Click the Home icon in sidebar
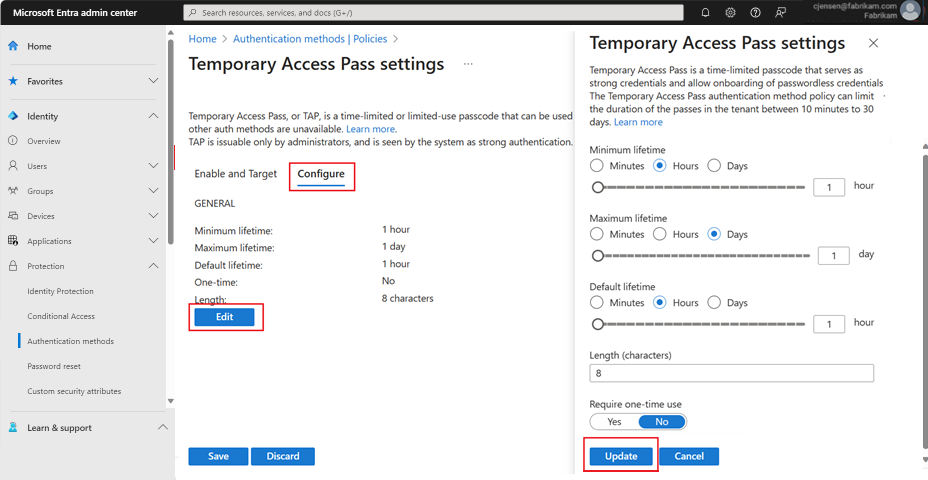Viewport: 928px width, 480px height. pyautogui.click(x=13, y=47)
